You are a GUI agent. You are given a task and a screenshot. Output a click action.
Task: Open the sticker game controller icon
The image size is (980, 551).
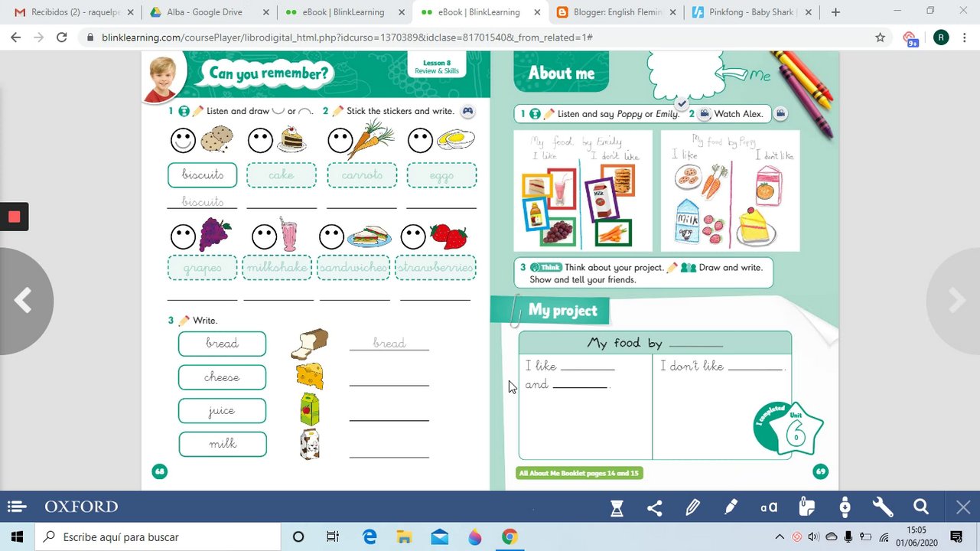467,111
